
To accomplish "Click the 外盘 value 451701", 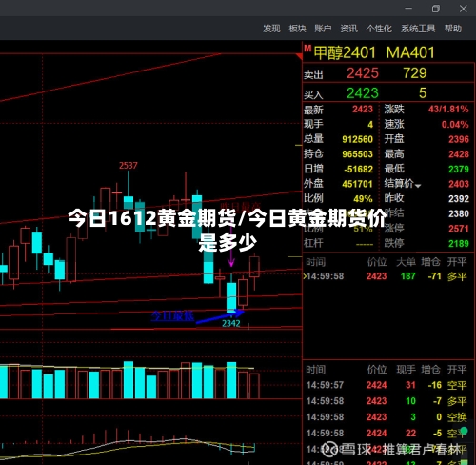I will coord(357,184).
